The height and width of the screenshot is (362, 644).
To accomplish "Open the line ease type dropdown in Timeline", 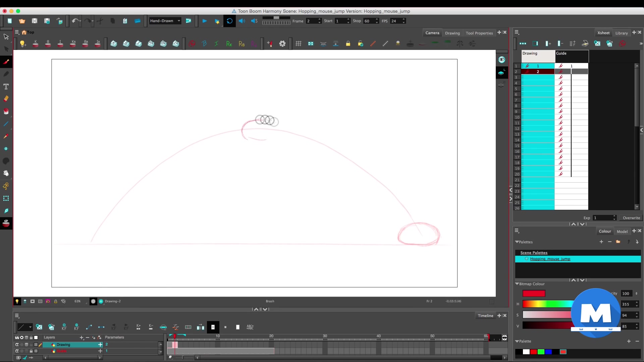I will pos(25,327).
